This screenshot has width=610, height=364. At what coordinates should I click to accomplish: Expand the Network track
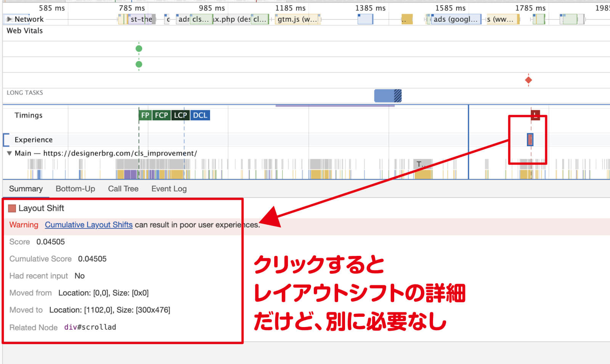pos(9,19)
